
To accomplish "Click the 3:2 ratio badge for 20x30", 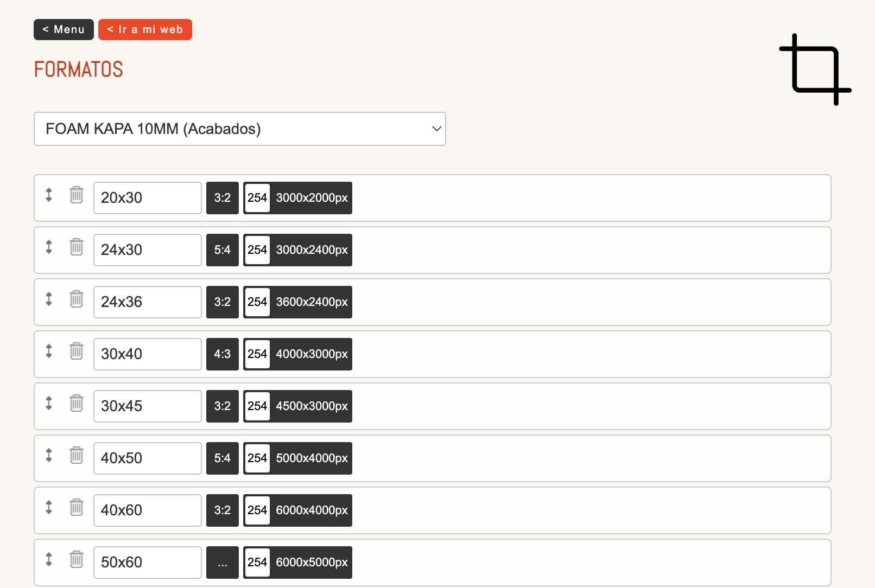I will click(x=222, y=198).
